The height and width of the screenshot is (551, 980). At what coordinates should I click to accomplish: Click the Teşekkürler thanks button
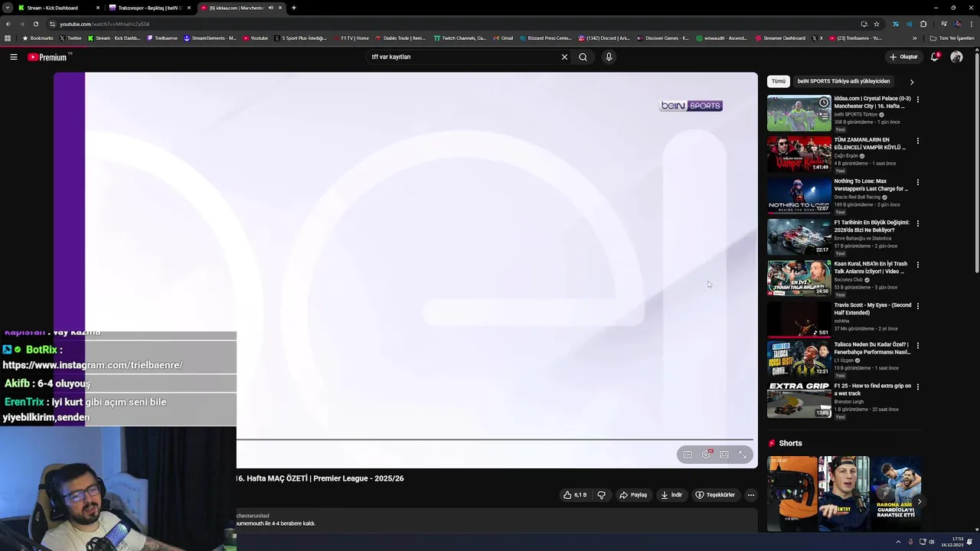pos(715,495)
